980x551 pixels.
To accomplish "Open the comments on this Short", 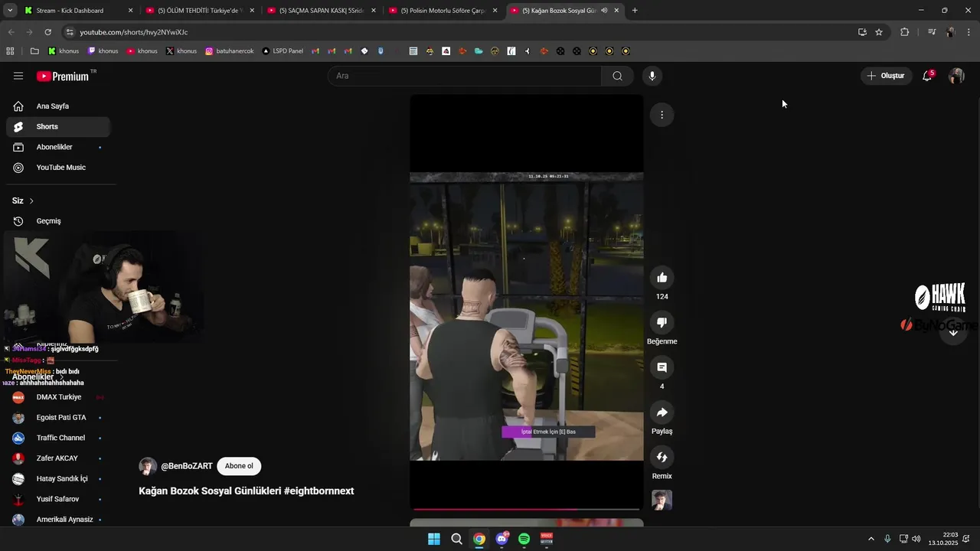I will [x=662, y=367].
